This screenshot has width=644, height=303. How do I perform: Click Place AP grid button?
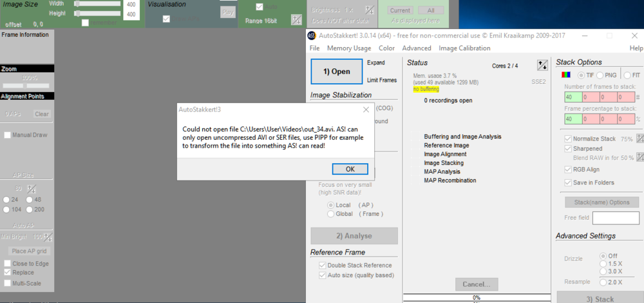click(x=30, y=251)
